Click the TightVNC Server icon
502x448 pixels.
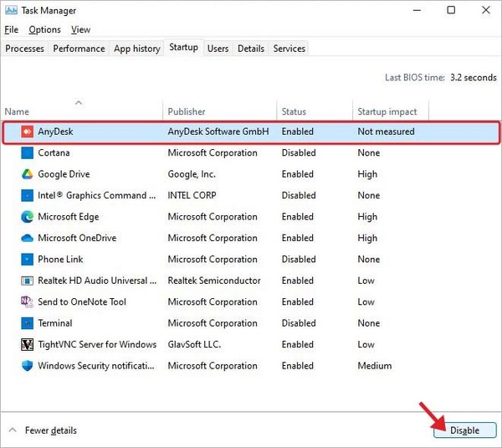click(x=28, y=344)
